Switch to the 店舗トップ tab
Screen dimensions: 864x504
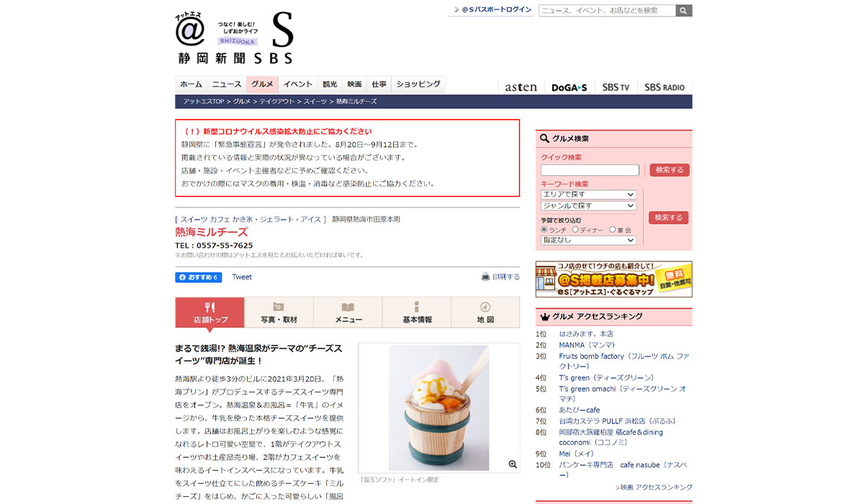(210, 312)
